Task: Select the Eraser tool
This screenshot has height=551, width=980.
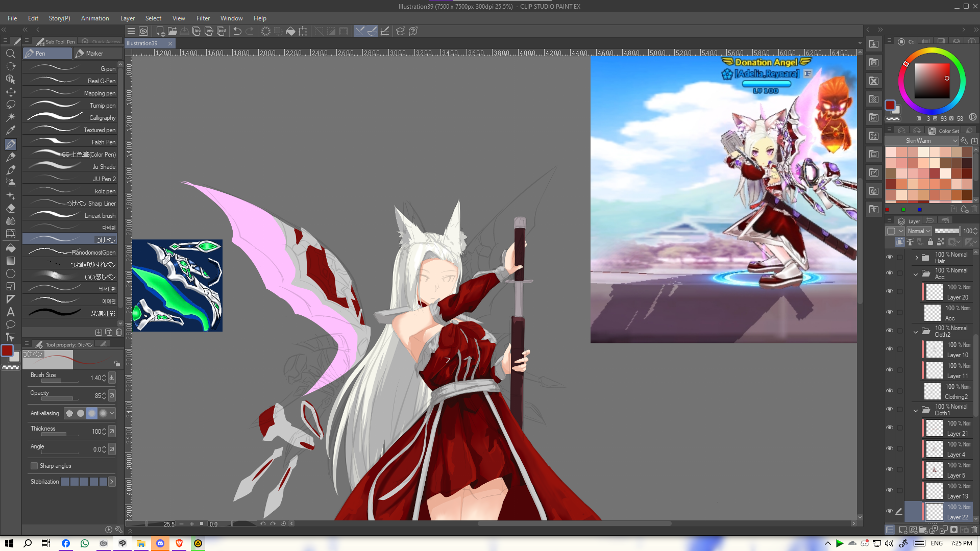Action: (x=10, y=208)
